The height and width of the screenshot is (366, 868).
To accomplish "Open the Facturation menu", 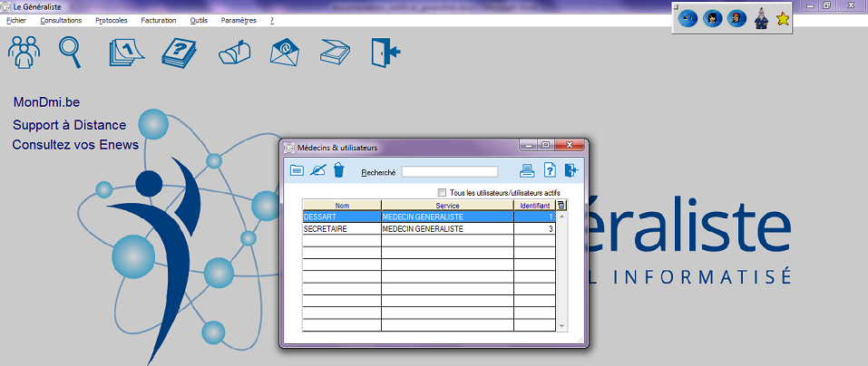I will coord(159,21).
